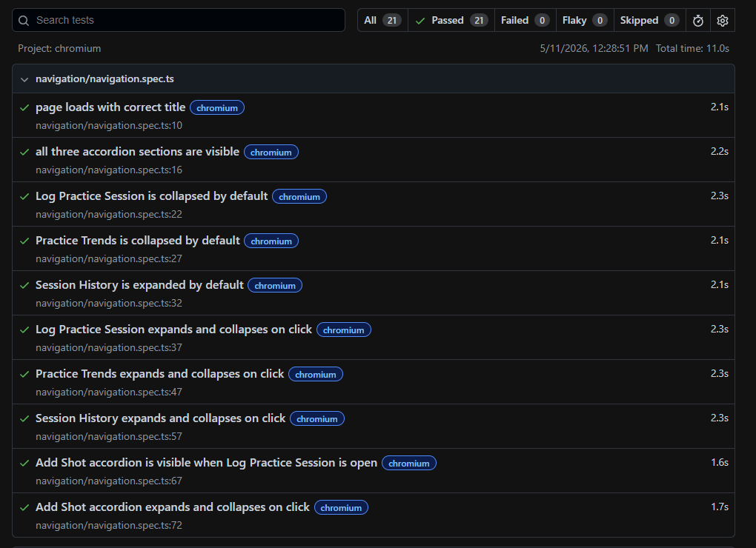
Task: Open 'page loads with correct title' test
Action: pos(110,107)
